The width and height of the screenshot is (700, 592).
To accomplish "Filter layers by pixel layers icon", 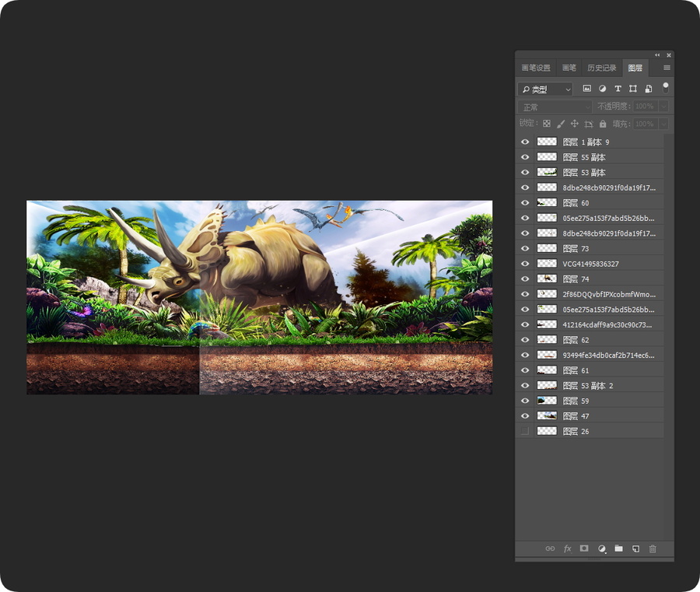I will 586,89.
